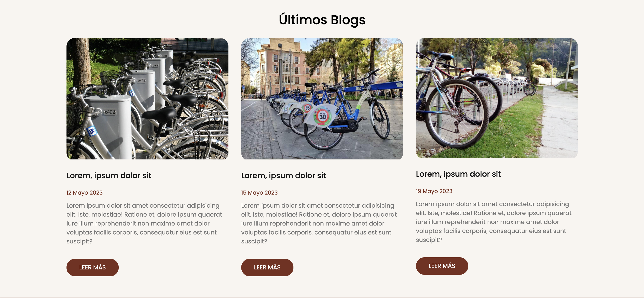
Task: Select the 12 Mayo 2023 date label
Action: click(85, 192)
